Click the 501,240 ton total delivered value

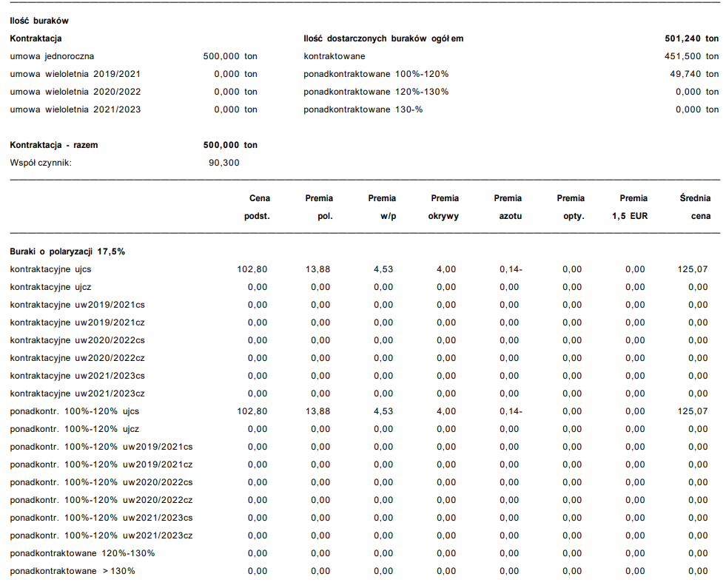click(x=692, y=38)
